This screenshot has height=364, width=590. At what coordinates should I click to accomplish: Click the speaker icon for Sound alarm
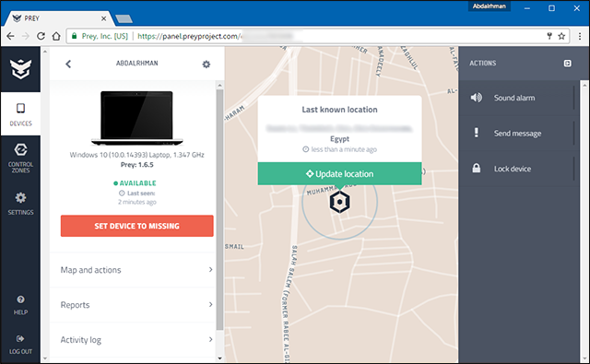pyautogui.click(x=477, y=98)
